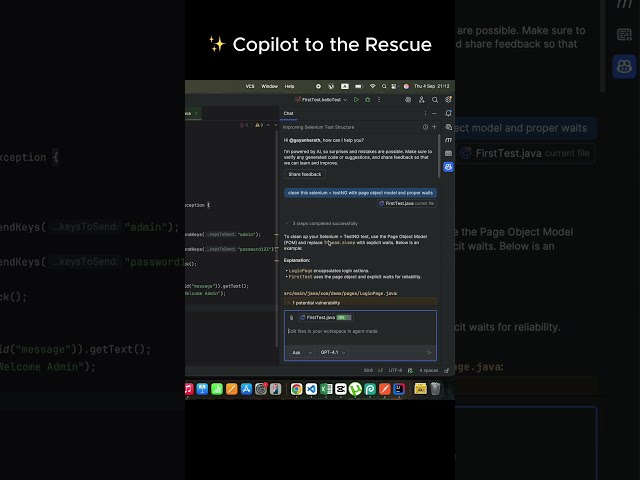The width and height of the screenshot is (640, 480).
Task: Click the date and time Thu 4 Sep
Action: (431, 87)
